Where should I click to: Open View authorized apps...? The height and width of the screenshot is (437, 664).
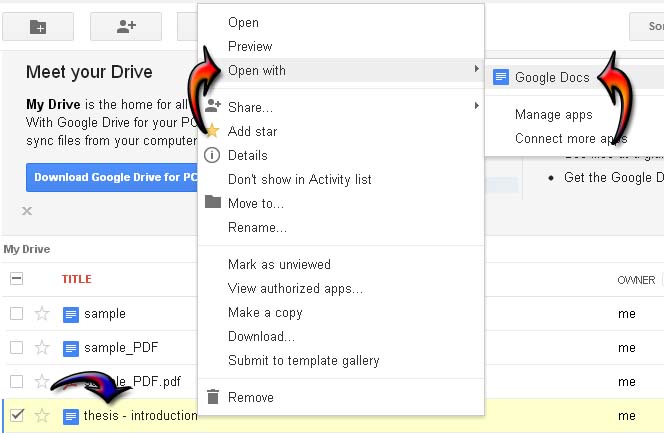(x=341, y=288)
